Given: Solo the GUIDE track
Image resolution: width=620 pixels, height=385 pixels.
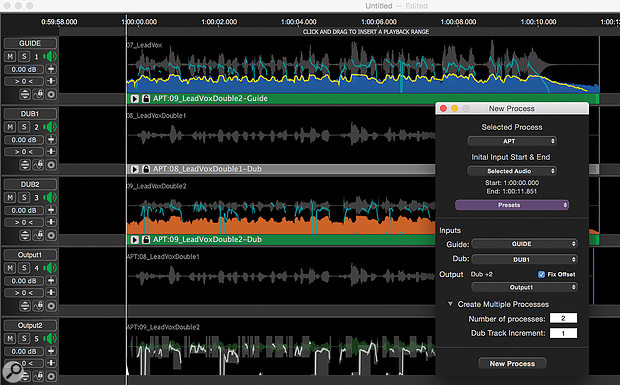Looking at the screenshot, I should coord(24,57).
